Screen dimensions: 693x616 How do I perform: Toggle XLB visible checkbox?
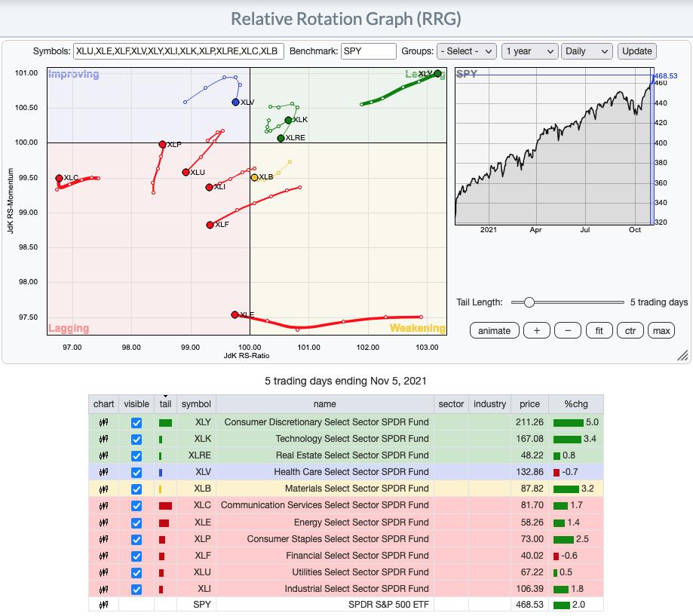(136, 489)
